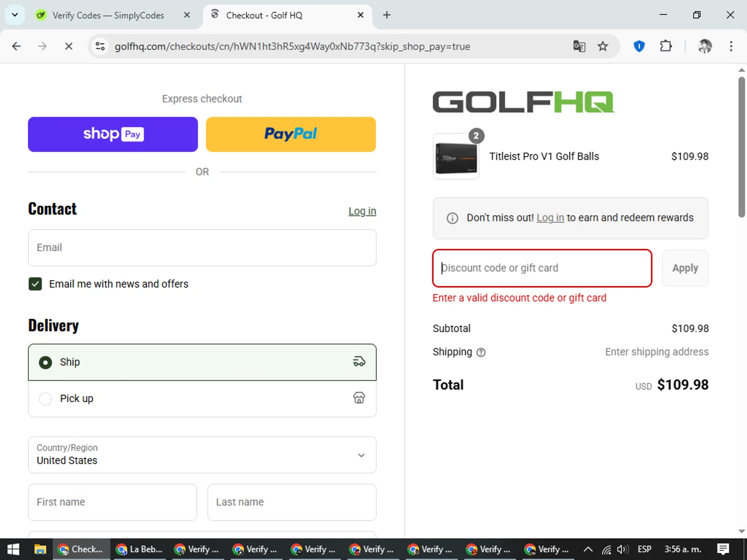Viewport: 747px width, 560px height.
Task: Click Log in link in rewards banner
Action: tap(550, 218)
